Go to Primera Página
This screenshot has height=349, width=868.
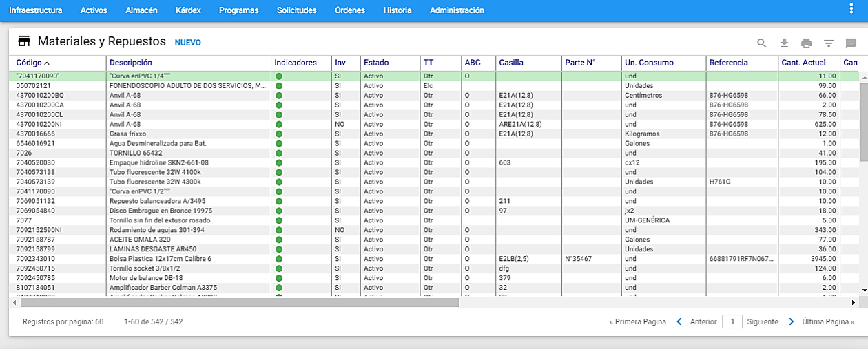638,321
